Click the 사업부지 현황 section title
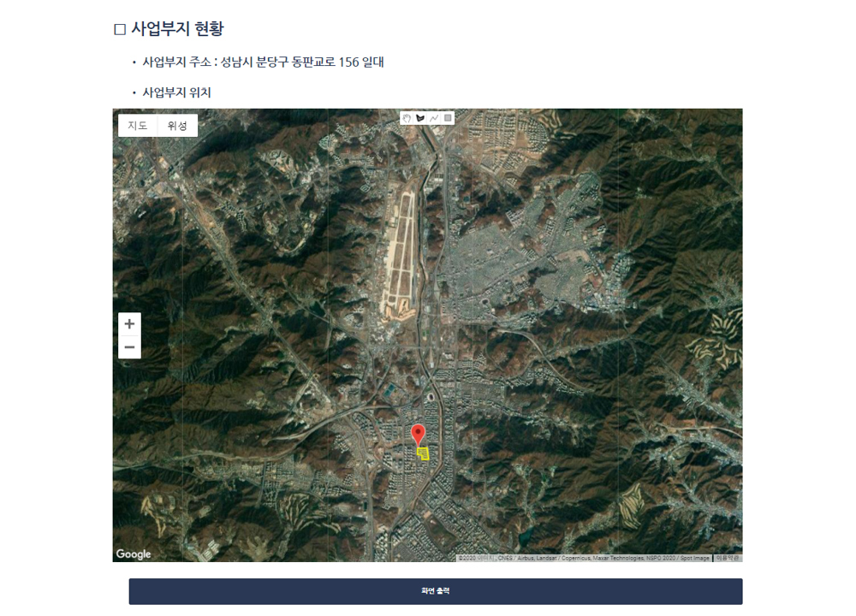This screenshot has height=616, width=856. coord(177,29)
